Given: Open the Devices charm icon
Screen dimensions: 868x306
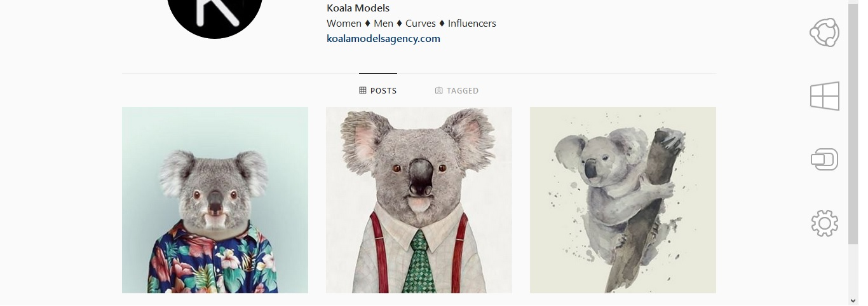Looking at the screenshot, I should click(x=824, y=159).
